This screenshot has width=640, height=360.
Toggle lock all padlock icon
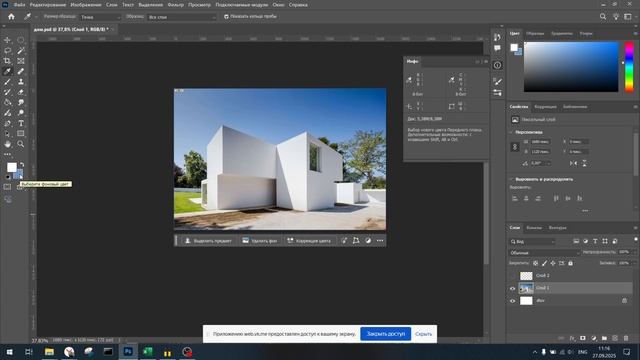click(x=571, y=263)
